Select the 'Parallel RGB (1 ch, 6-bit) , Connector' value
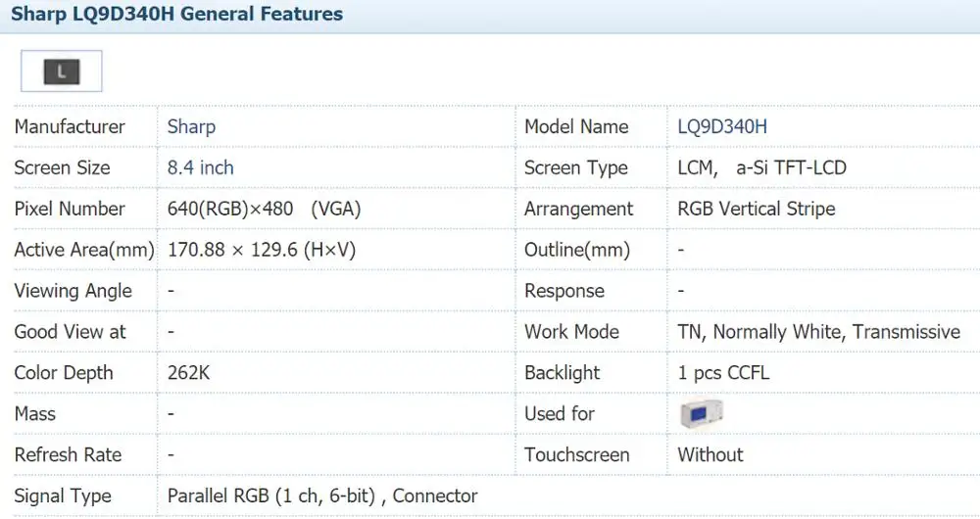Image resolution: width=980 pixels, height=519 pixels. tap(322, 495)
